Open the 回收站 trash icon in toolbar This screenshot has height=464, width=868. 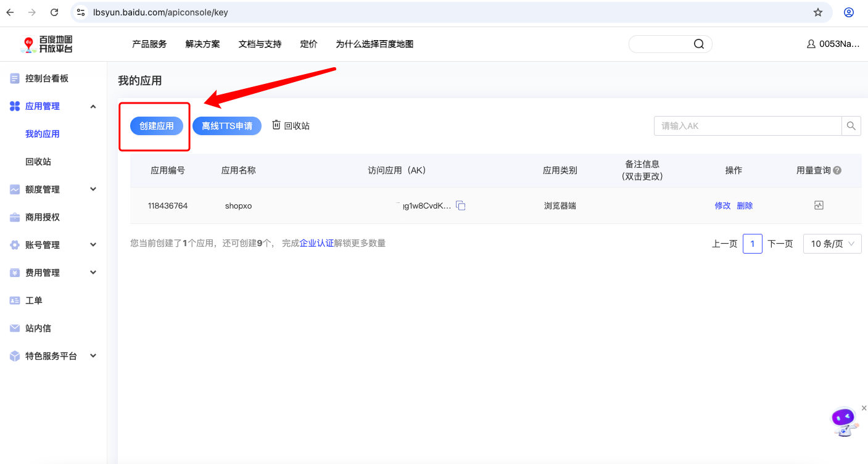click(276, 125)
